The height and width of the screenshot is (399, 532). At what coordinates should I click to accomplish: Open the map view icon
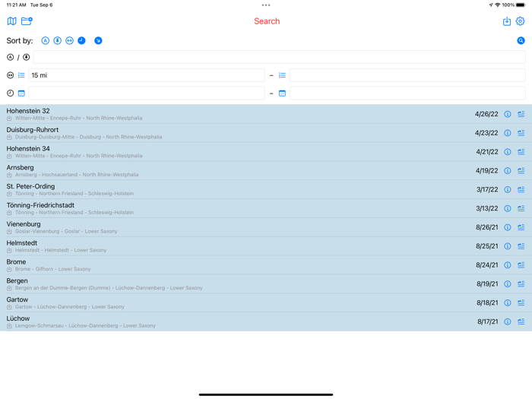coord(11,21)
